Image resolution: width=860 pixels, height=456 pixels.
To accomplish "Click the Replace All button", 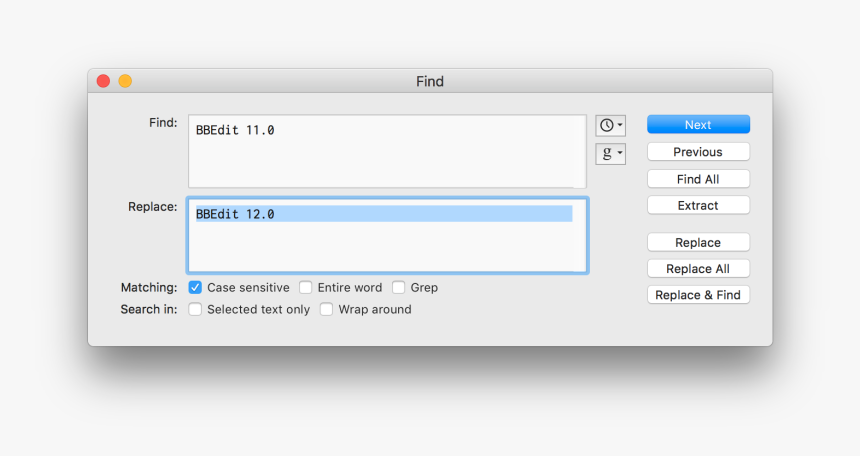I will tap(698, 269).
